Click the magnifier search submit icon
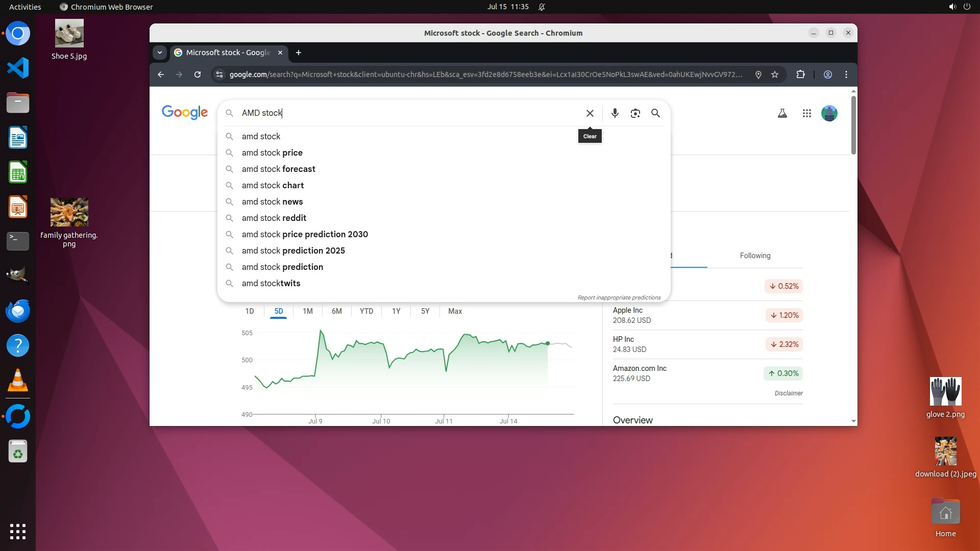 [x=655, y=113]
